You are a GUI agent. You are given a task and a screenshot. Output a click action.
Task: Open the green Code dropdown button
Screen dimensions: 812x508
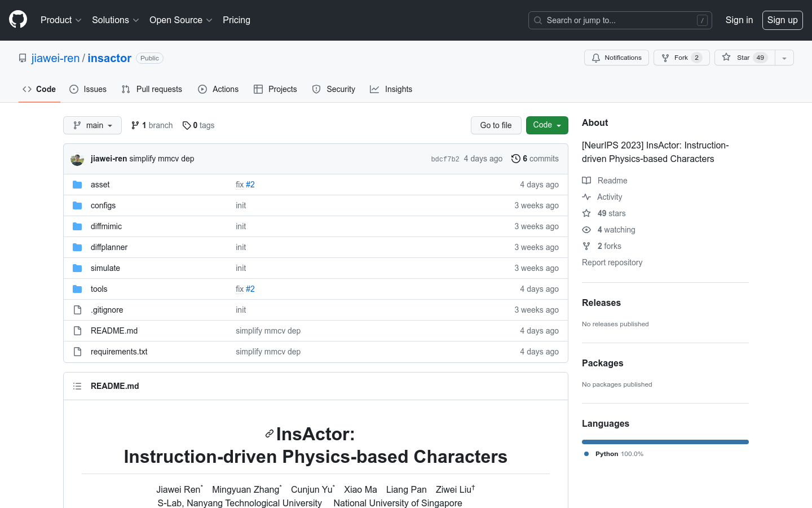point(547,125)
